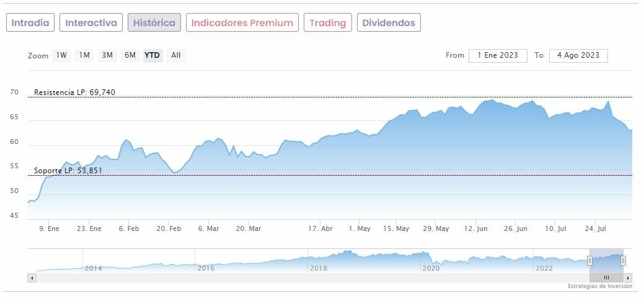Click the To date field
This screenshot has height=298, width=644.
click(578, 55)
